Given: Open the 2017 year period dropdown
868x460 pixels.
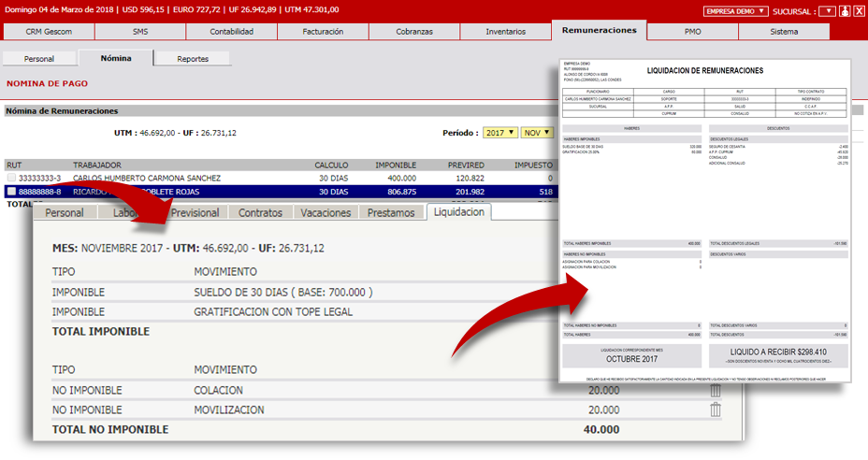Looking at the screenshot, I should pos(499,133).
